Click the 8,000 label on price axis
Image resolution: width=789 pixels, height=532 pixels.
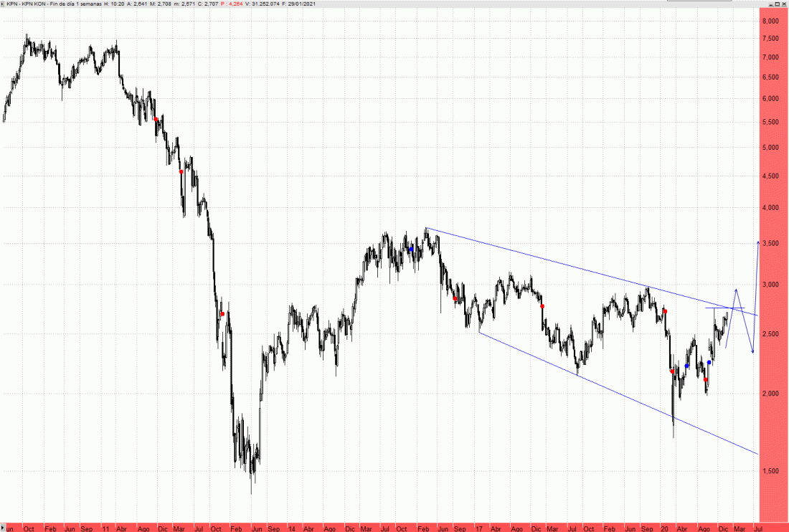pyautogui.click(x=770, y=22)
